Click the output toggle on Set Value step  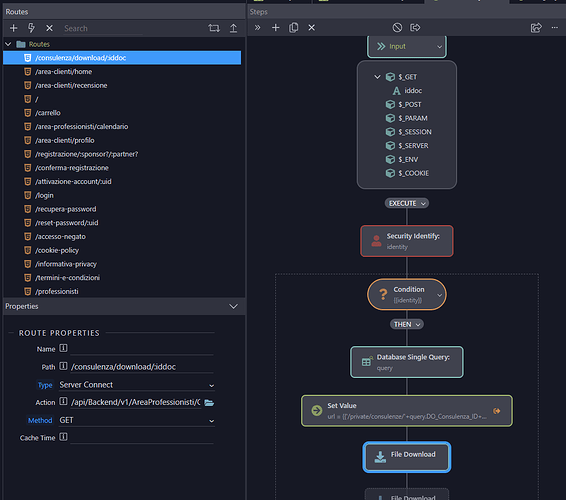[497, 411]
